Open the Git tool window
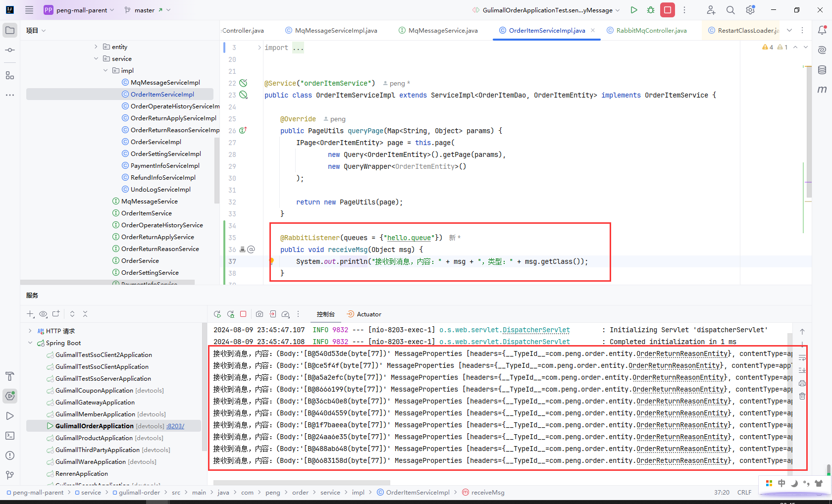This screenshot has width=832, height=504. pos(10,475)
